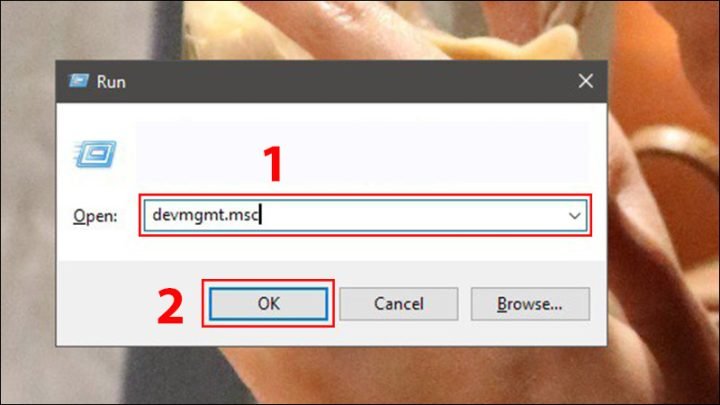Image resolution: width=720 pixels, height=405 pixels.
Task: Dismiss the dialog using Cancel
Action: click(399, 304)
